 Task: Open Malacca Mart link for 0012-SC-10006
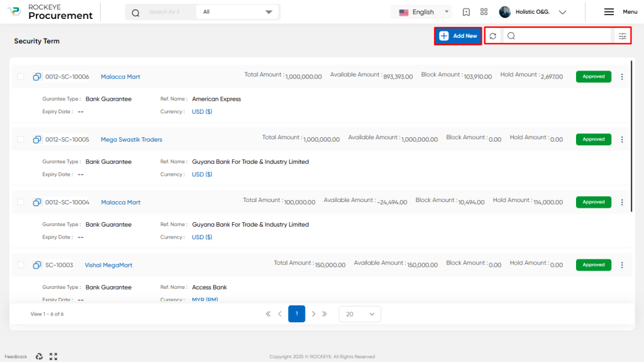(120, 77)
